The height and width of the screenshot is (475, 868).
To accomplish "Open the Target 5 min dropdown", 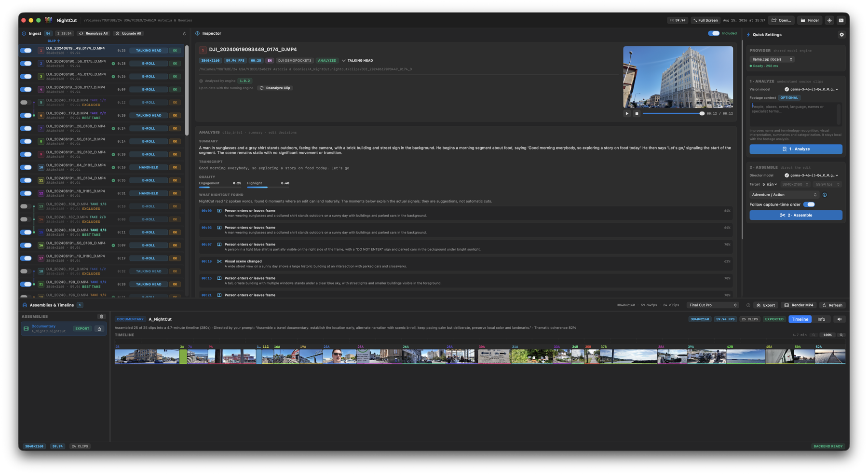I will [770, 185].
